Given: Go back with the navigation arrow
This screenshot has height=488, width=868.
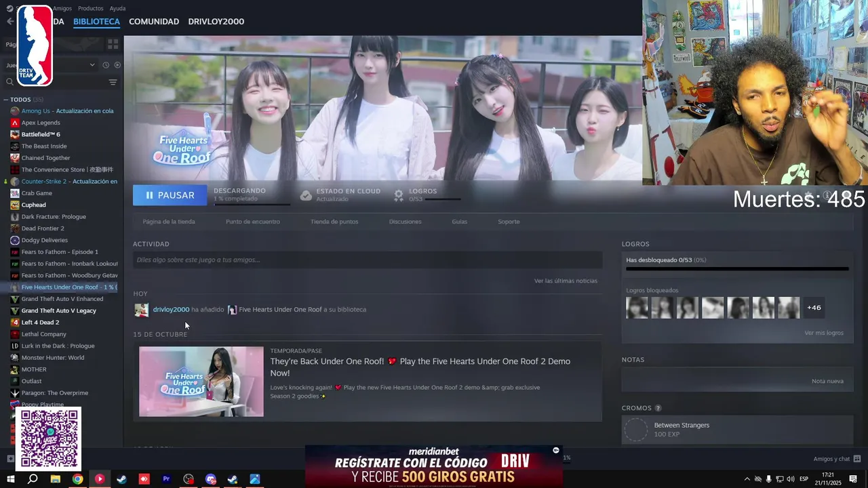Looking at the screenshot, I should tap(9, 22).
